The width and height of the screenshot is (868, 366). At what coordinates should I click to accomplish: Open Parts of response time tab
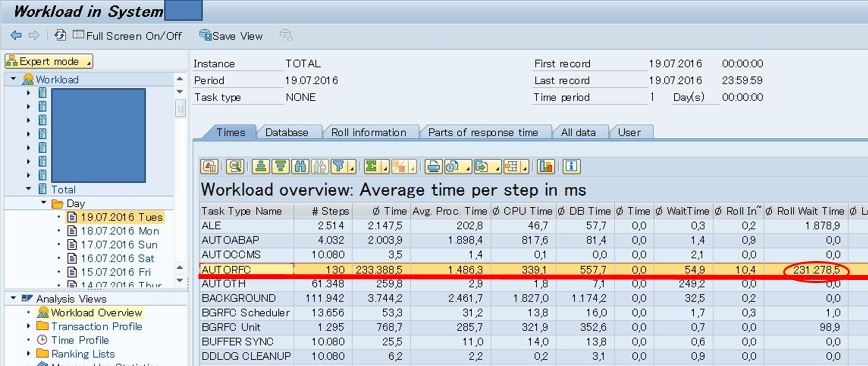coord(483,132)
